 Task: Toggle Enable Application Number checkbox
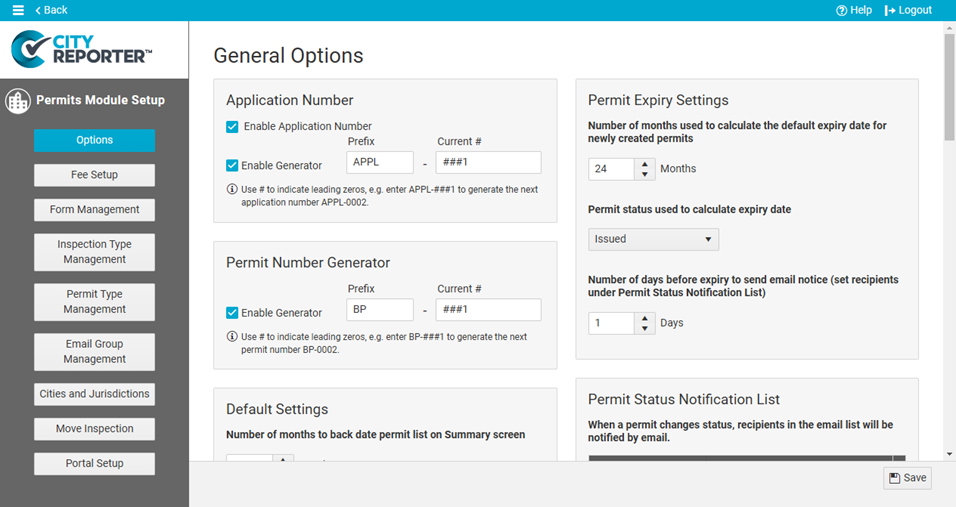pos(232,127)
